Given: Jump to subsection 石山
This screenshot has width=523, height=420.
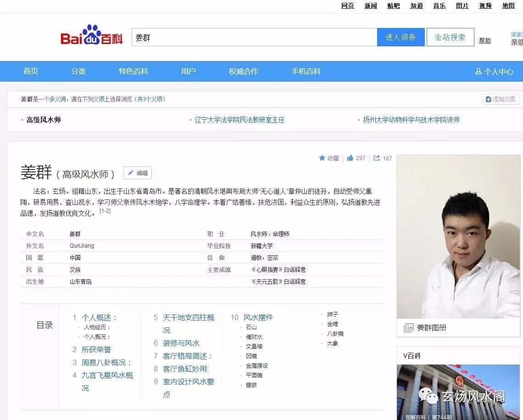Looking at the screenshot, I should pos(251,327).
